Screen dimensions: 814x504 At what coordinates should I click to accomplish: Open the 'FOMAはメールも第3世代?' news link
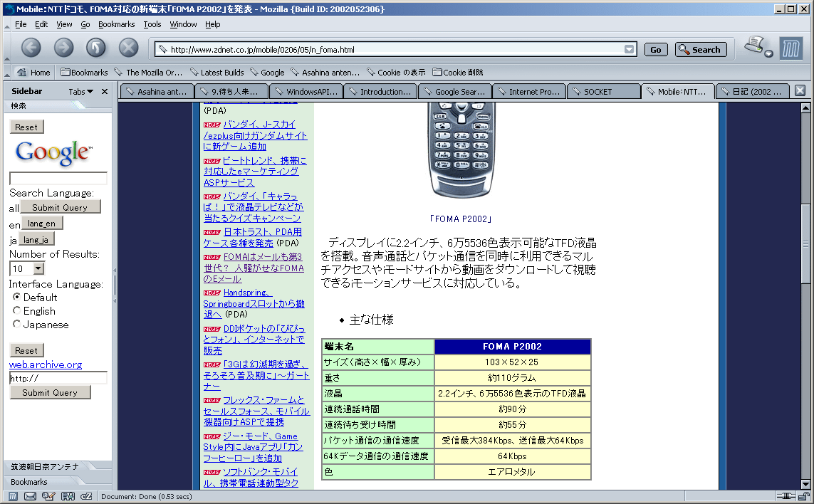pyautogui.click(x=254, y=268)
